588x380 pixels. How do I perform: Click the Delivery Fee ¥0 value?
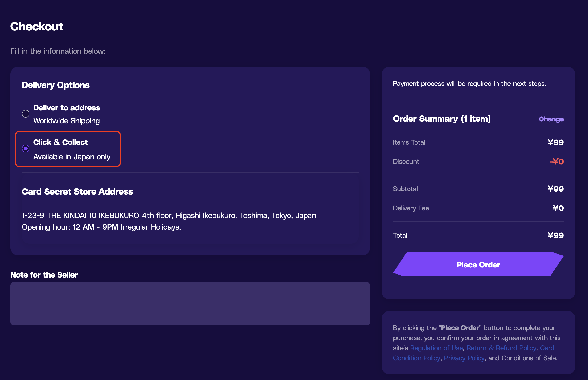click(x=558, y=208)
